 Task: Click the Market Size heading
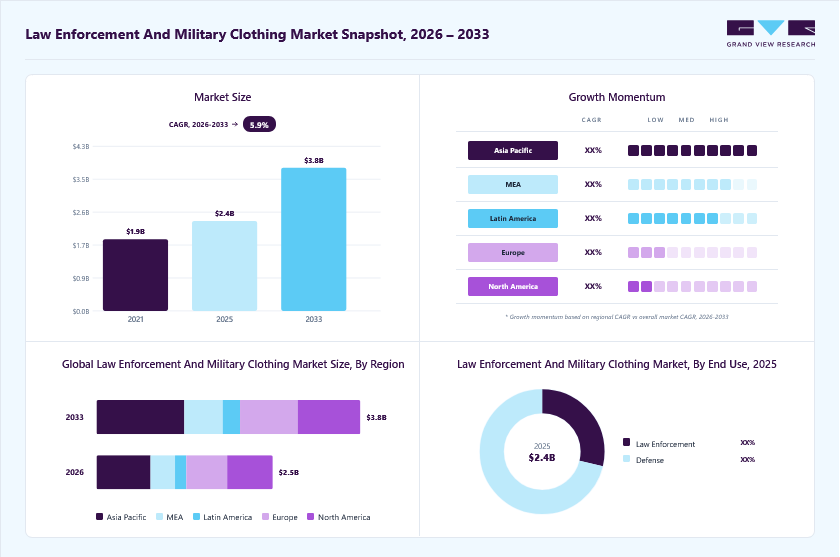coord(222,97)
